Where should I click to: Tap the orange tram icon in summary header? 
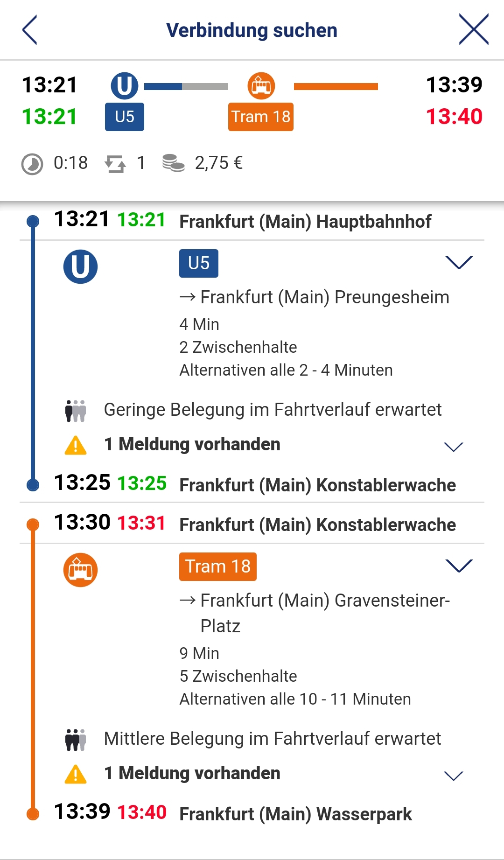point(261,86)
